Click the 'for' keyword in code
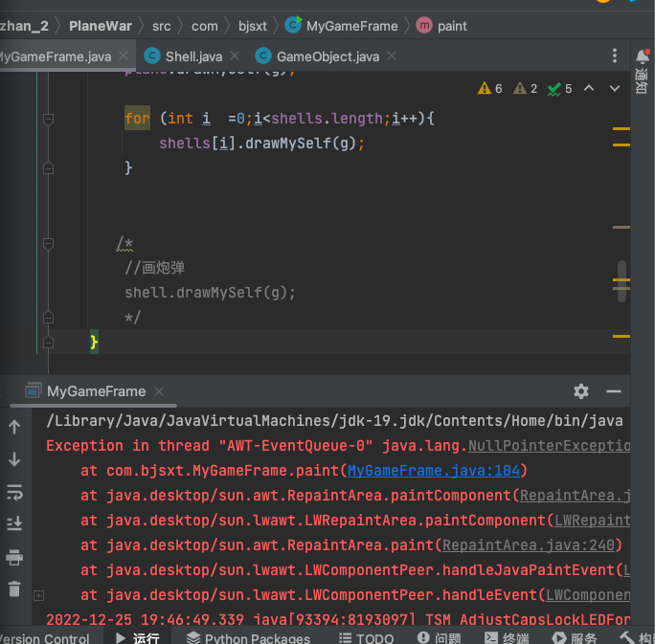The width and height of the screenshot is (655, 644). 137,119
